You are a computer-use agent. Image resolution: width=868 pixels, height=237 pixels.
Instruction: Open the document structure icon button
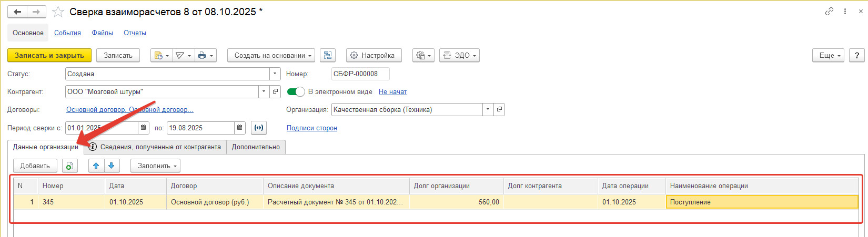tap(328, 55)
